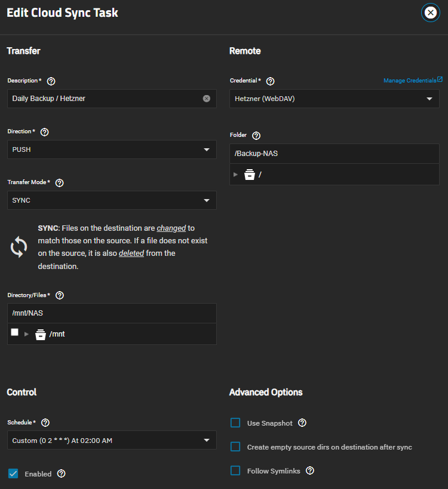Uncheck the Enabled checkbox

click(13, 474)
